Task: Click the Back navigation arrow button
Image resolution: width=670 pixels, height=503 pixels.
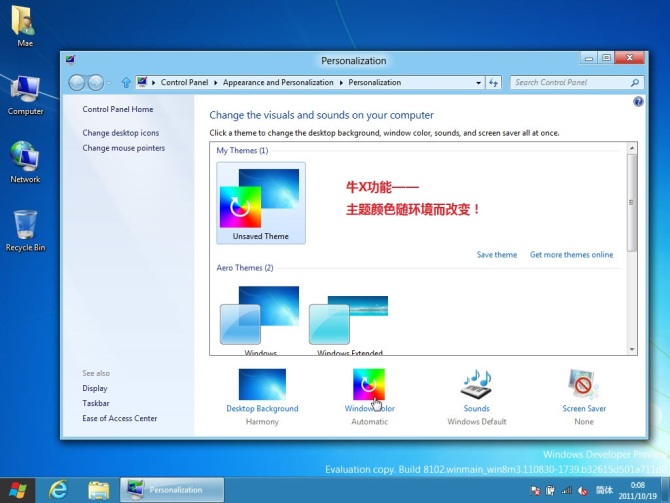Action: (x=77, y=82)
